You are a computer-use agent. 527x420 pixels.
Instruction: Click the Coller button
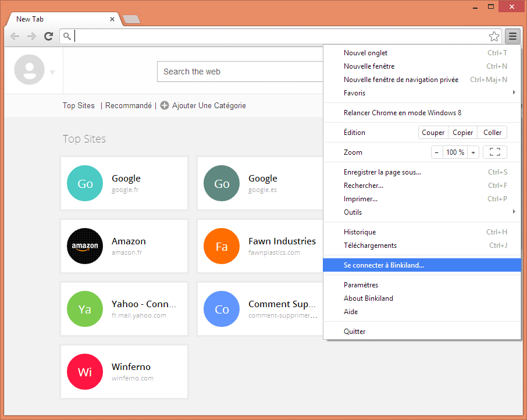pos(492,133)
